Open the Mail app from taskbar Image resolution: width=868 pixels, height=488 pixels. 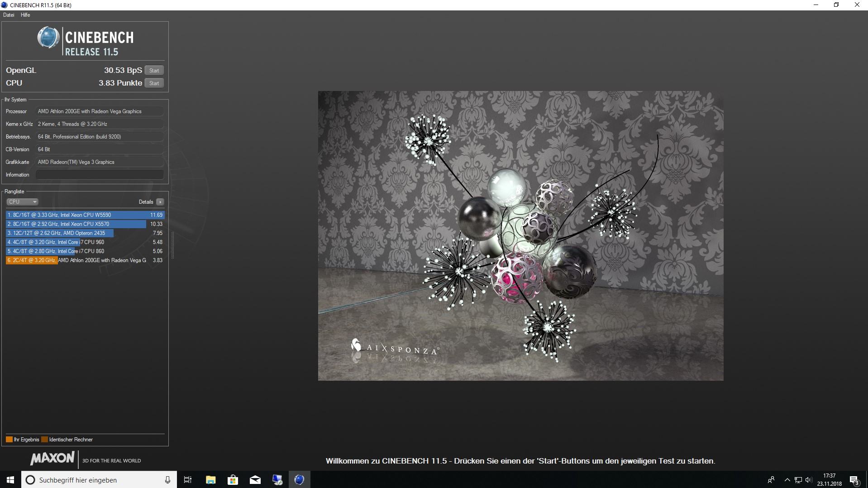(255, 480)
